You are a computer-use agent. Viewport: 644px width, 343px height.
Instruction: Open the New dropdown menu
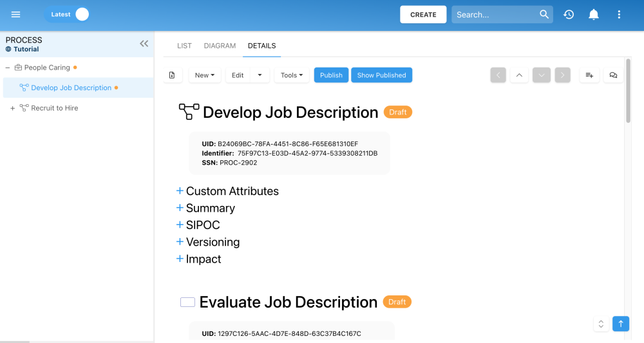(x=205, y=75)
